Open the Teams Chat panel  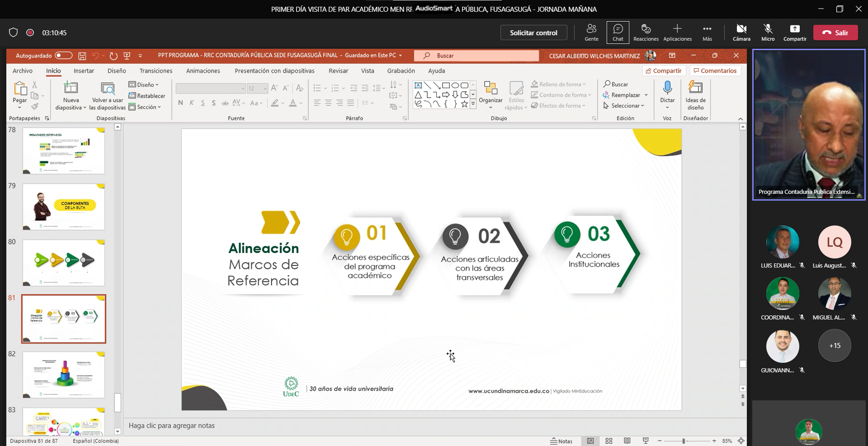618,33
